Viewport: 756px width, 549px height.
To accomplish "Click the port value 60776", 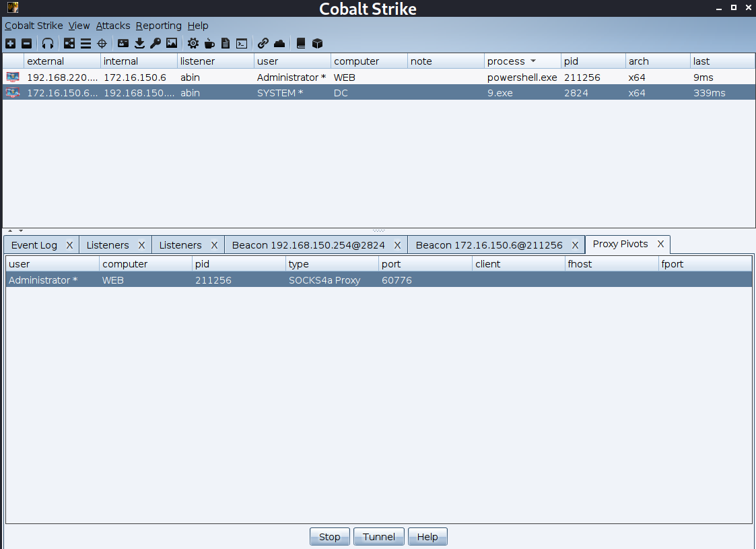I will tap(397, 280).
